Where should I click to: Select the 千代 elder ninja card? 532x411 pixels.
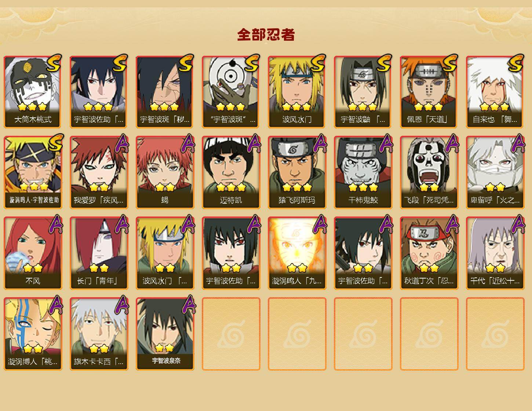click(495, 253)
